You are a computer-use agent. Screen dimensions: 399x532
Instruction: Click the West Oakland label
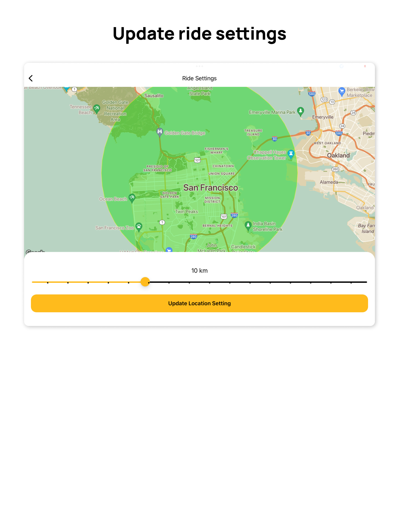327,143
